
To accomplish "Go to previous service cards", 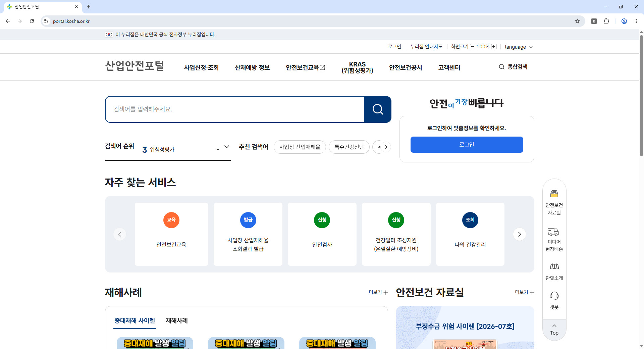I will point(120,234).
